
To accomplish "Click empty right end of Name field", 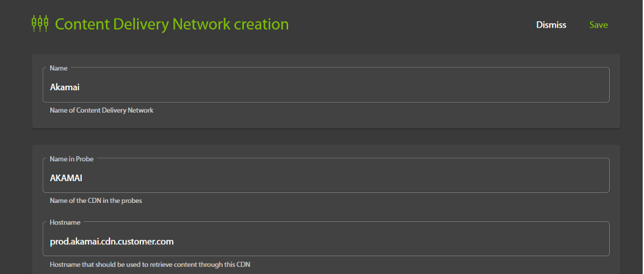I will click(580, 86).
